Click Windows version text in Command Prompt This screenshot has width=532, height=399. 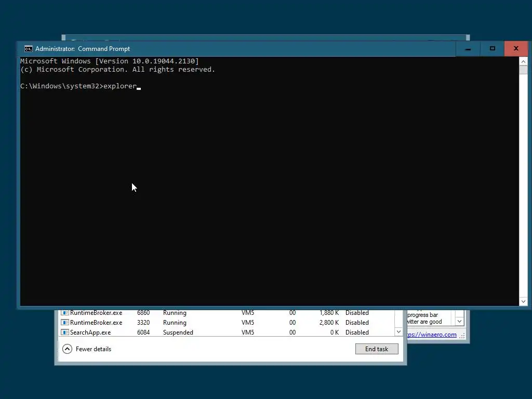(x=110, y=61)
